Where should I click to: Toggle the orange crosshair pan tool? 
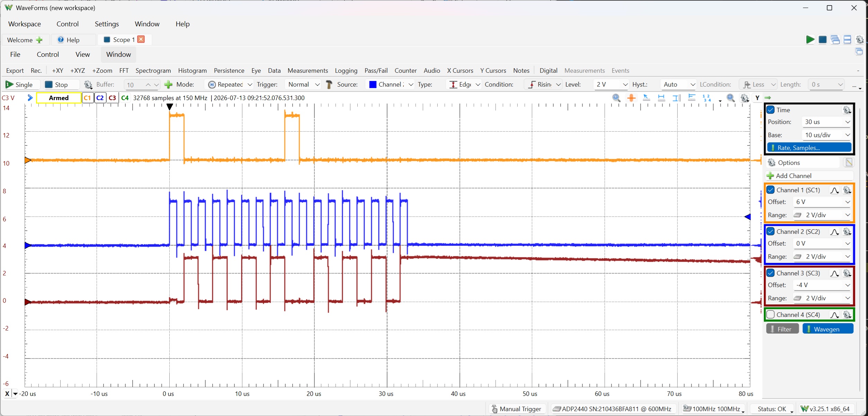[x=632, y=98]
